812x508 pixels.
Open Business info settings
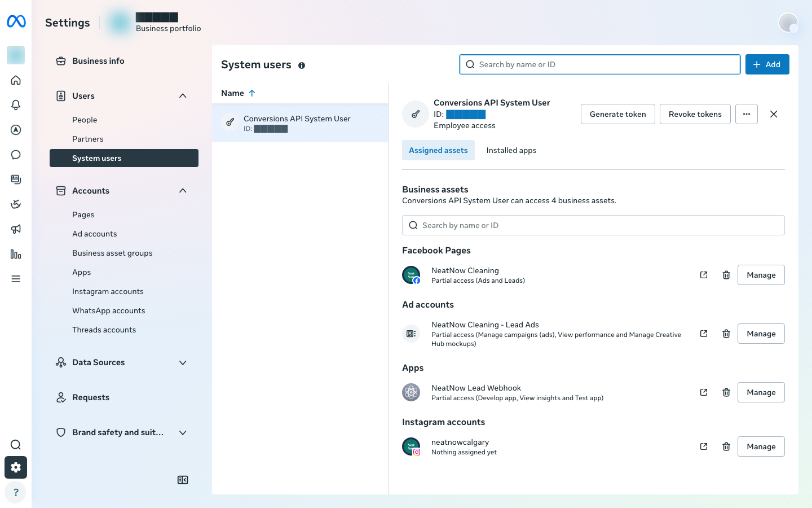pyautogui.click(x=124, y=61)
